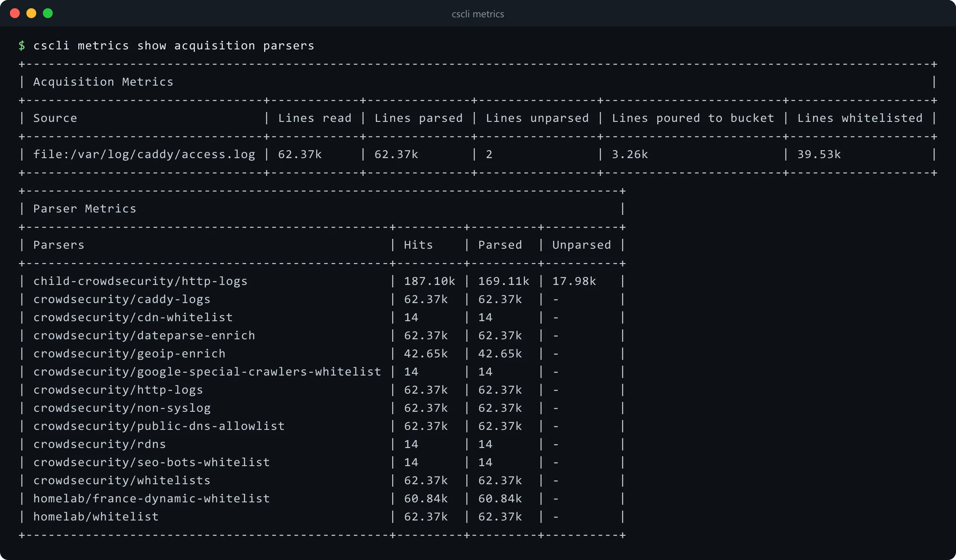Screen dimensions: 956x560
Task: Click the 'crowdsecurity/rdns' parser name
Action: click(x=100, y=444)
